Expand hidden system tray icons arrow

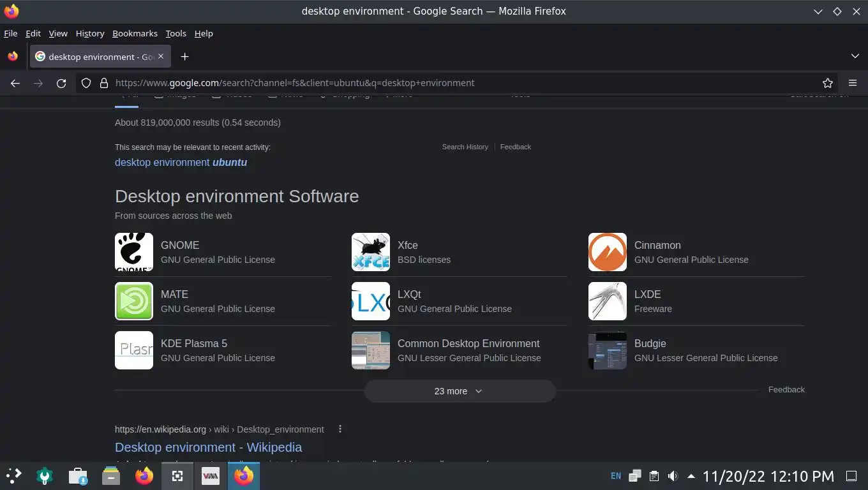point(691,476)
